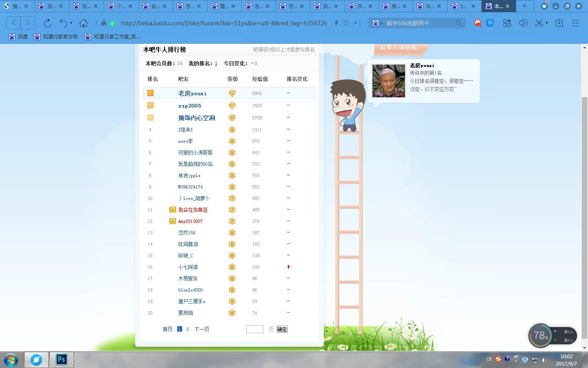This screenshot has width=588, height=368.
Task: Open the browser hamburger menu icon
Action: pos(576,23)
